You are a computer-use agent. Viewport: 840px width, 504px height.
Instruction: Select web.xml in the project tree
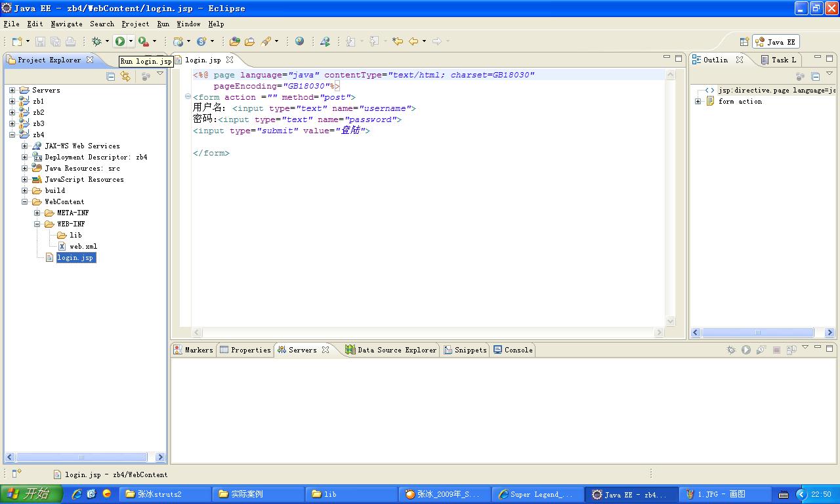(83, 246)
